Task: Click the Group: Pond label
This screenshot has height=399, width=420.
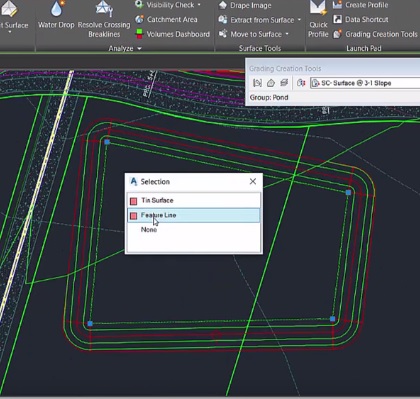Action: (269, 98)
